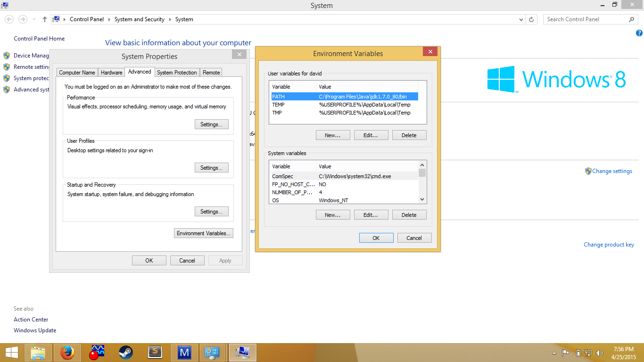Select NUMBER_OF_P... system variable row
Viewport: 644px width, 362px height.
click(344, 192)
